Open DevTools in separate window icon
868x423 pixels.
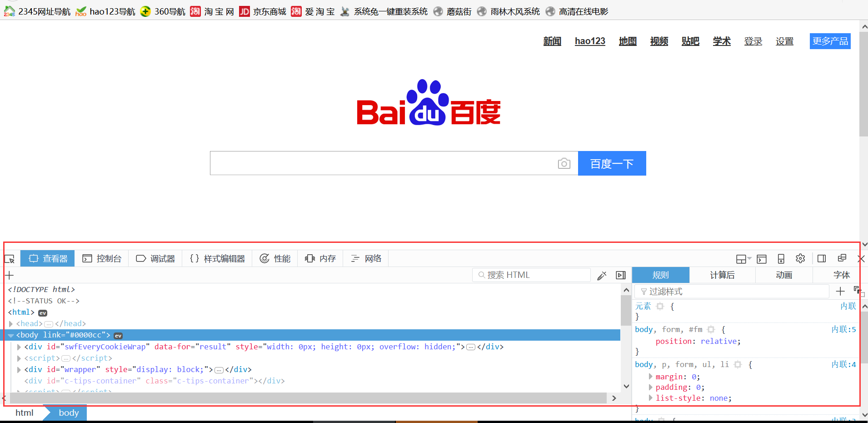coord(842,258)
